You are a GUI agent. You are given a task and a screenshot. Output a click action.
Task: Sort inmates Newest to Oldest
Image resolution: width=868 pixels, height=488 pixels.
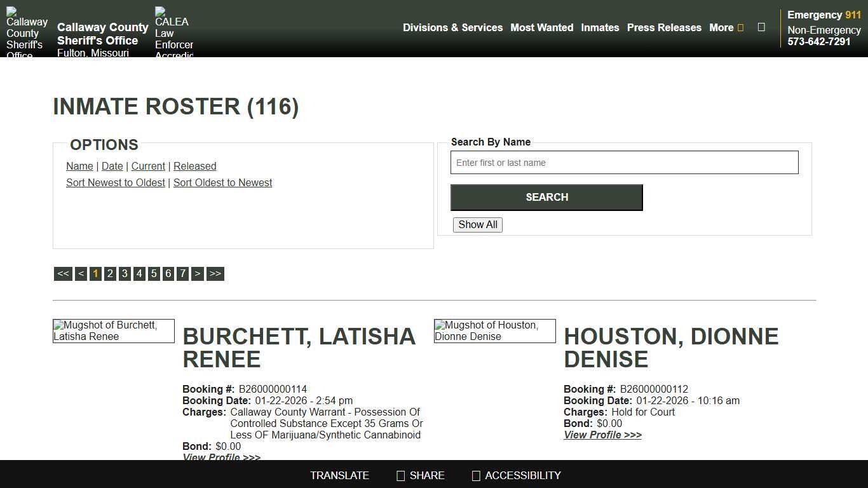click(116, 182)
